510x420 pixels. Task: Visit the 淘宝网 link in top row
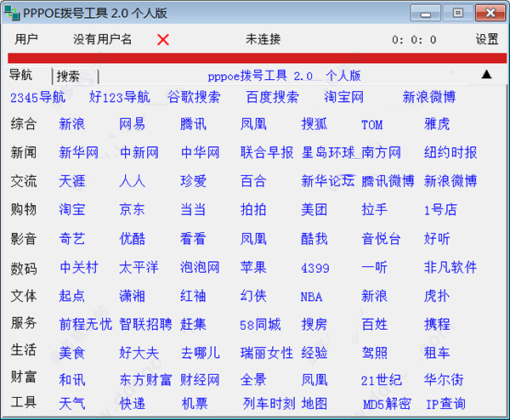tap(343, 97)
